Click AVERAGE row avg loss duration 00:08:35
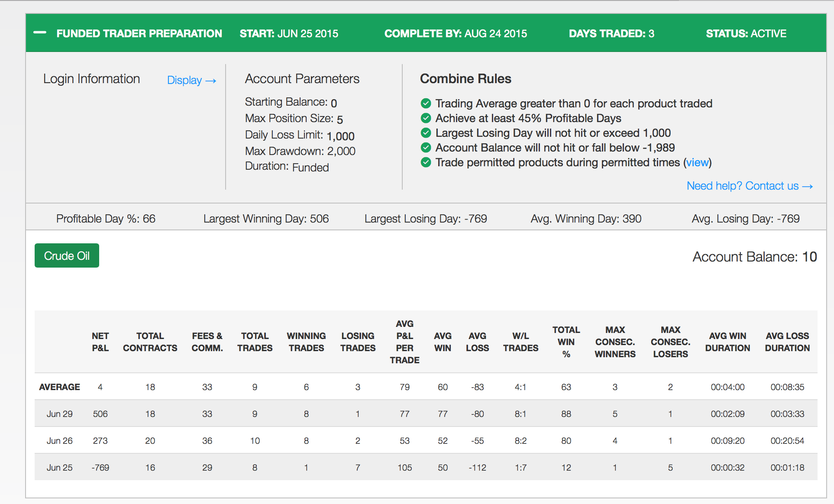The height and width of the screenshot is (504, 834). [x=787, y=387]
